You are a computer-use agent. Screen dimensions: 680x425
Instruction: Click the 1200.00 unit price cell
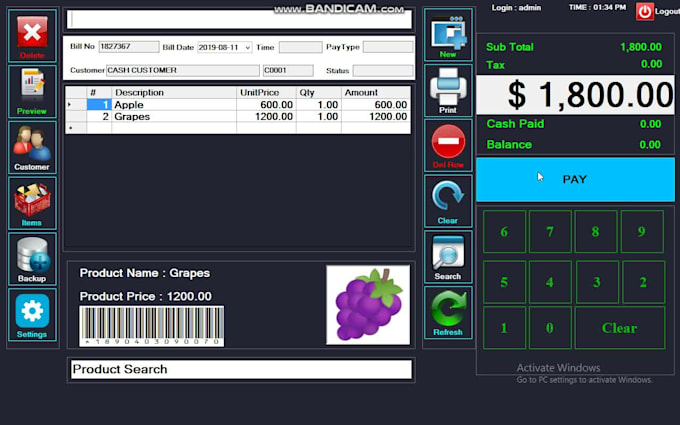(266, 117)
